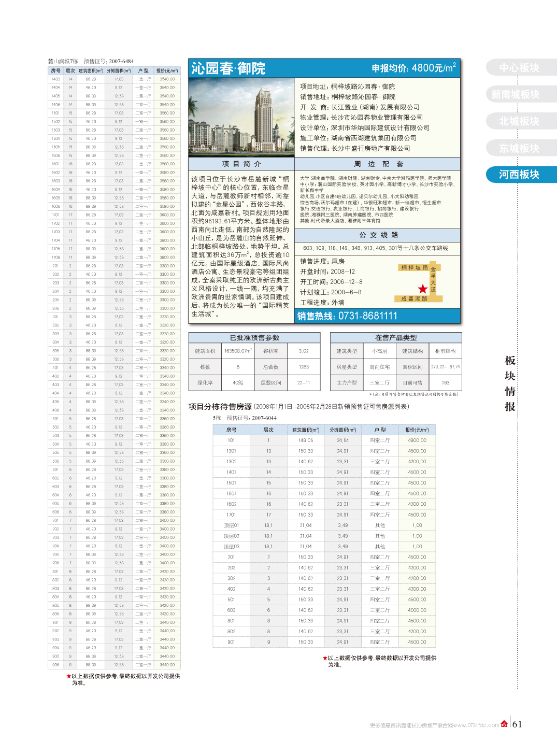This screenshot has width=557, height=756.
Task: Switch to the 新南城板块 tab
Action: pos(516,94)
